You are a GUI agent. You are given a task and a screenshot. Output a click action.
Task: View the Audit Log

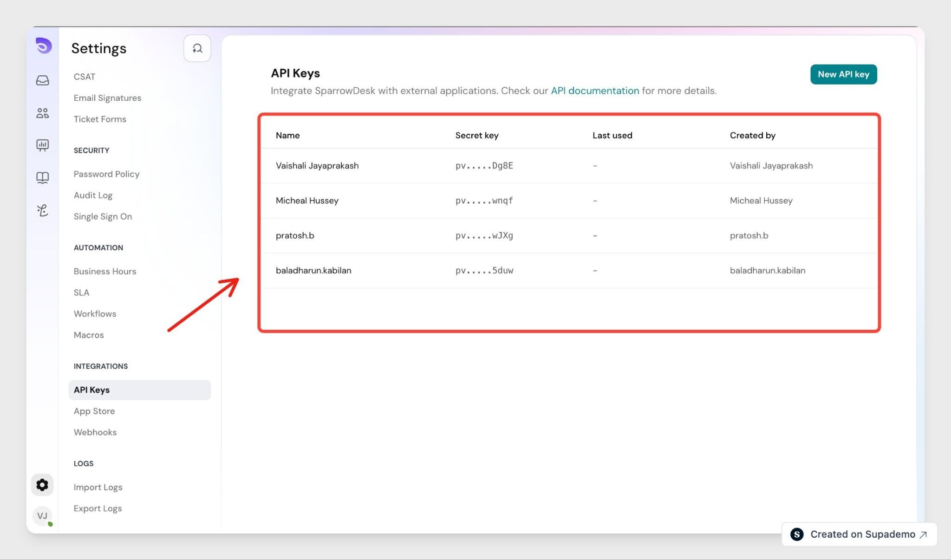click(93, 195)
